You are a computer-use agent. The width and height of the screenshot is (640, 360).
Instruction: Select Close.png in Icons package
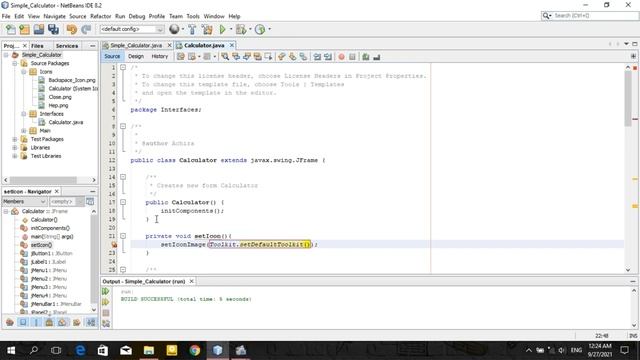pos(60,97)
